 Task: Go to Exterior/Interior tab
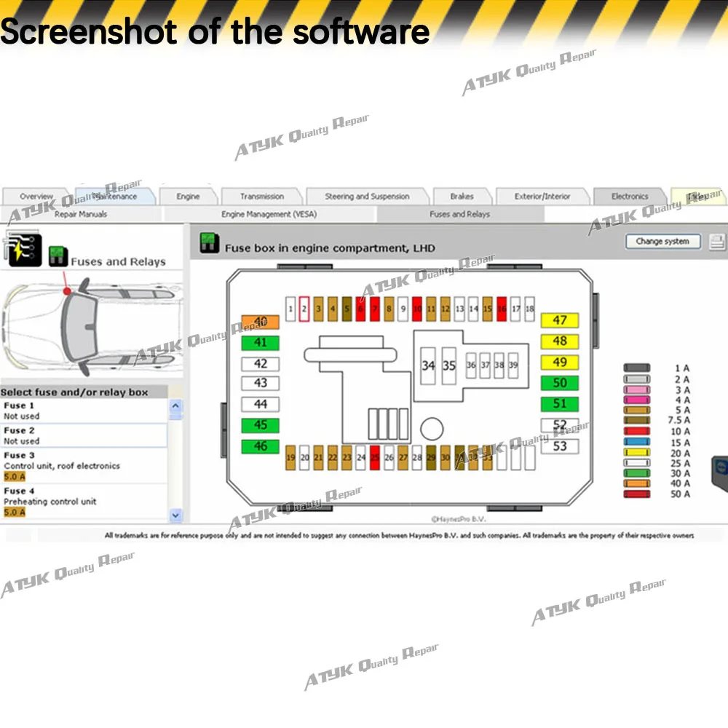click(x=542, y=197)
